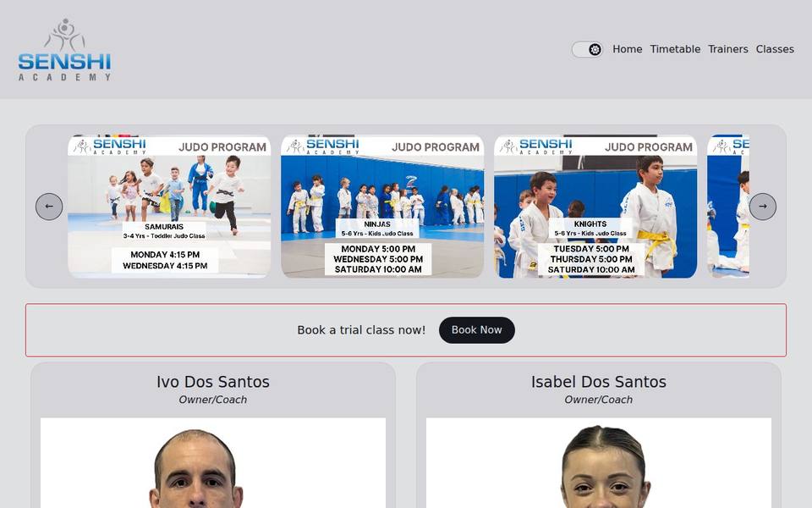Open Isabel Dos Santos's portrait photo
The height and width of the screenshot is (508, 812).
click(x=599, y=463)
